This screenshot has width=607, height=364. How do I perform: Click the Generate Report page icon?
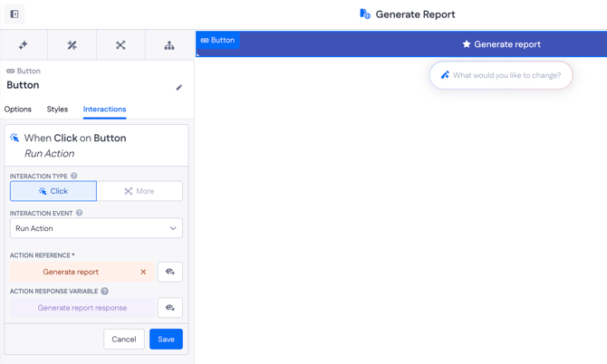pyautogui.click(x=365, y=14)
